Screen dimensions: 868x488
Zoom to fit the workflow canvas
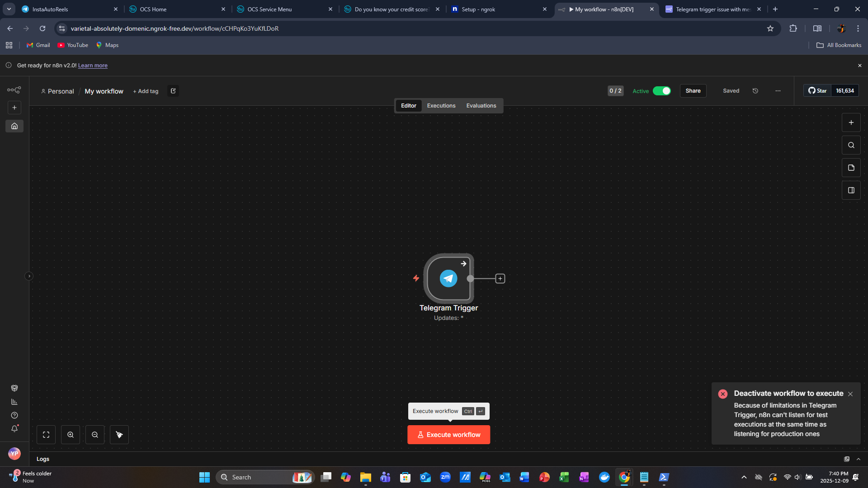click(46, 434)
